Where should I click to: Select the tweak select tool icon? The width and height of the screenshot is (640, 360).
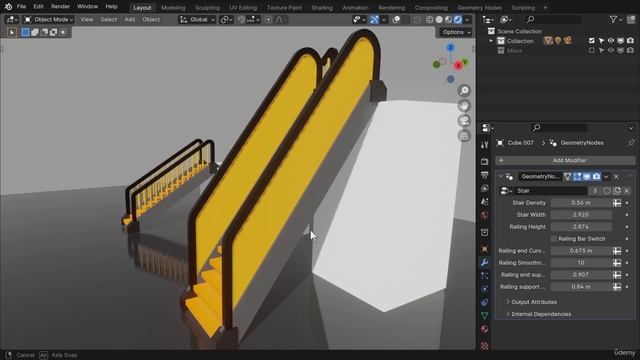pyautogui.click(x=12, y=32)
